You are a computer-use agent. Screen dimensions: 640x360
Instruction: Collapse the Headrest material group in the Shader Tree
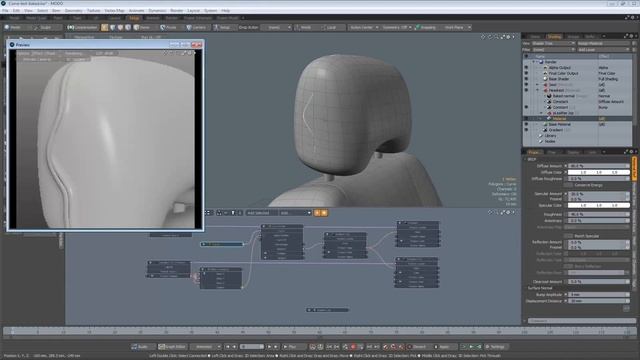538,90
